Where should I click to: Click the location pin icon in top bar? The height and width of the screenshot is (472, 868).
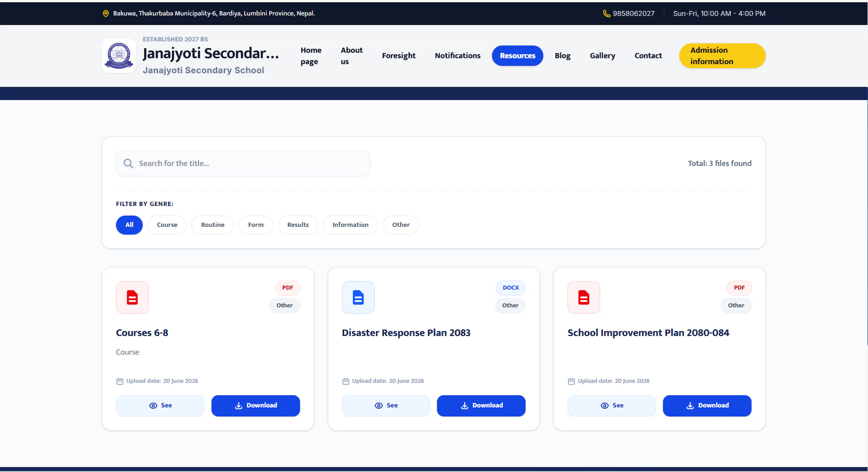[x=106, y=14]
